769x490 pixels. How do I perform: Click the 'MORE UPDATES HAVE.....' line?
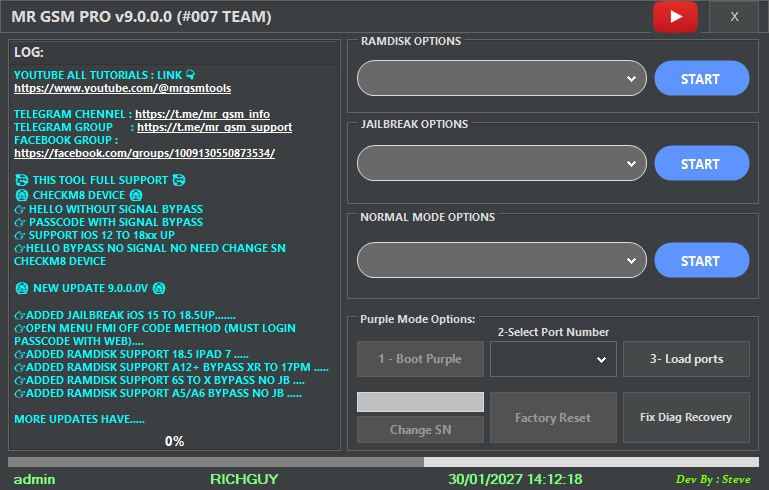tap(79, 419)
